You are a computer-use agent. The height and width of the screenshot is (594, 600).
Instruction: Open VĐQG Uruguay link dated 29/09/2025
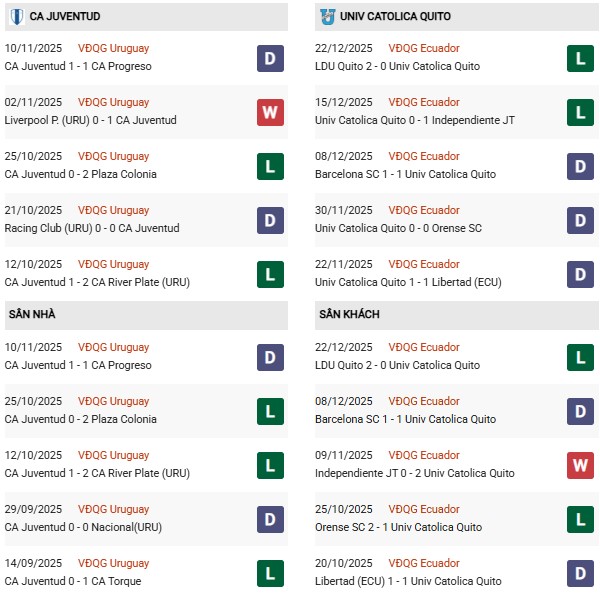click(114, 509)
